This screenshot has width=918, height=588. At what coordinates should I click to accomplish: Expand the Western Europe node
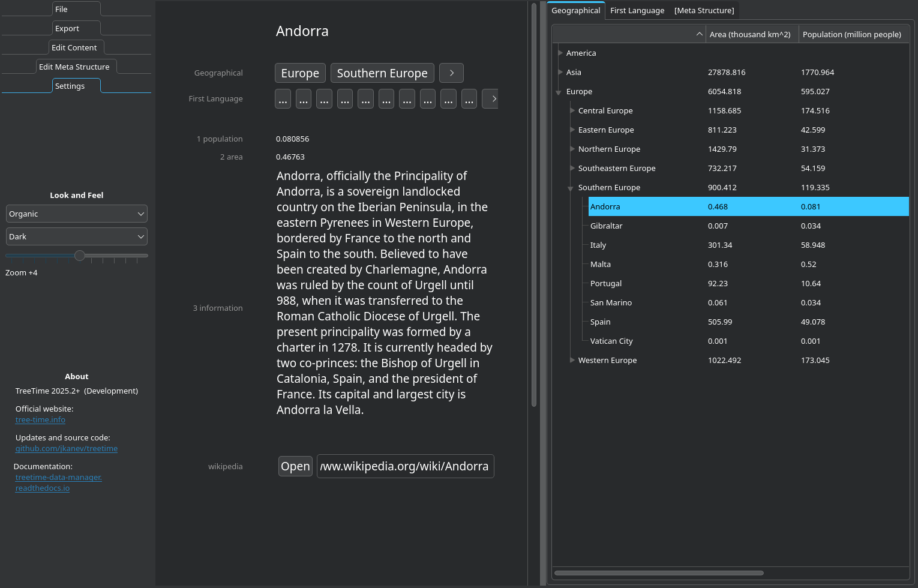(x=572, y=360)
